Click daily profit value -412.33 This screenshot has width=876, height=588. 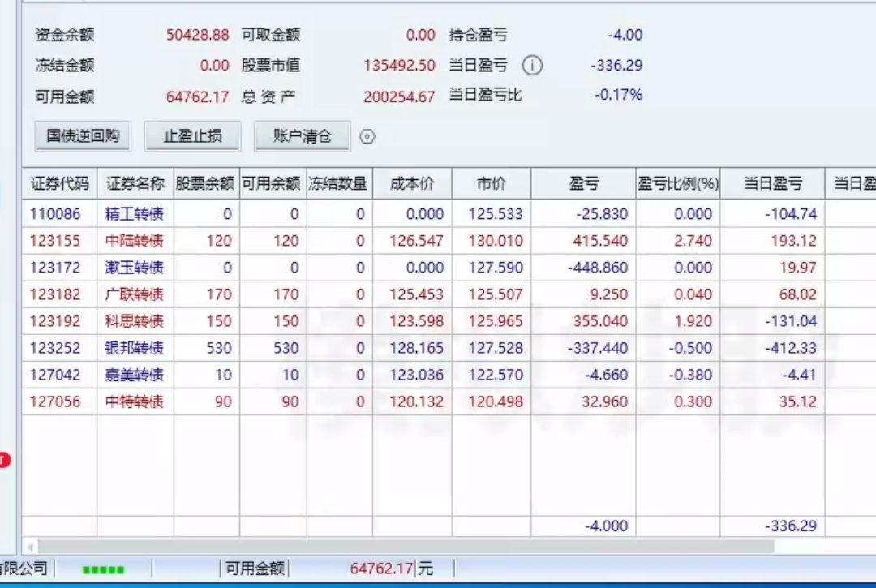click(x=791, y=348)
